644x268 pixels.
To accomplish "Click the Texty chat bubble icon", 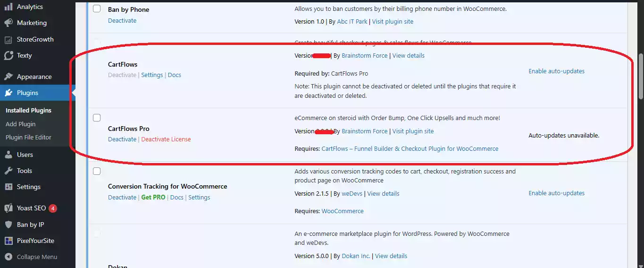I will coord(8,55).
